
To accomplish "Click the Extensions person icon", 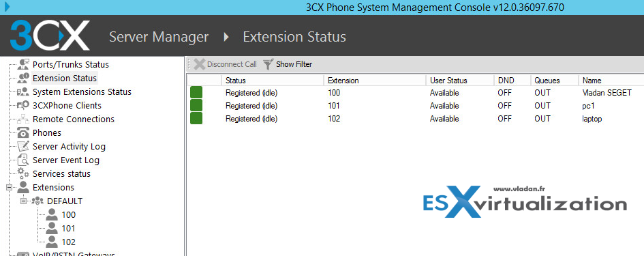I will tap(23, 187).
